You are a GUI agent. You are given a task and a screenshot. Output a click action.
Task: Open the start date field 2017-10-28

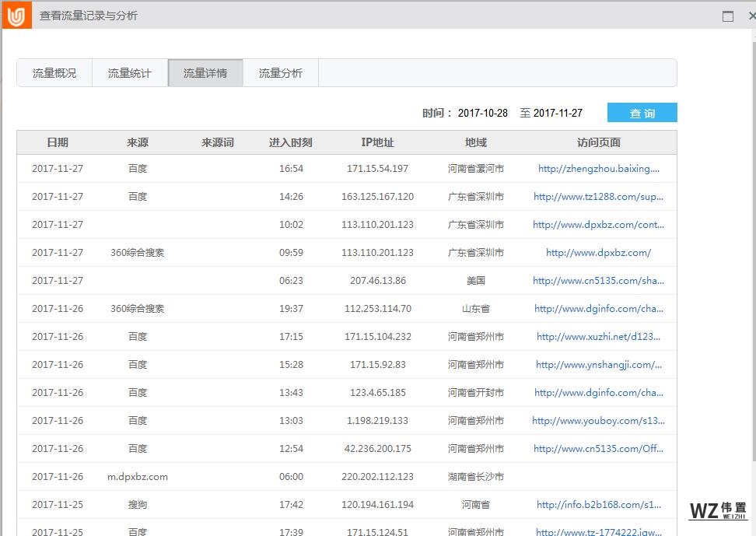tap(482, 112)
